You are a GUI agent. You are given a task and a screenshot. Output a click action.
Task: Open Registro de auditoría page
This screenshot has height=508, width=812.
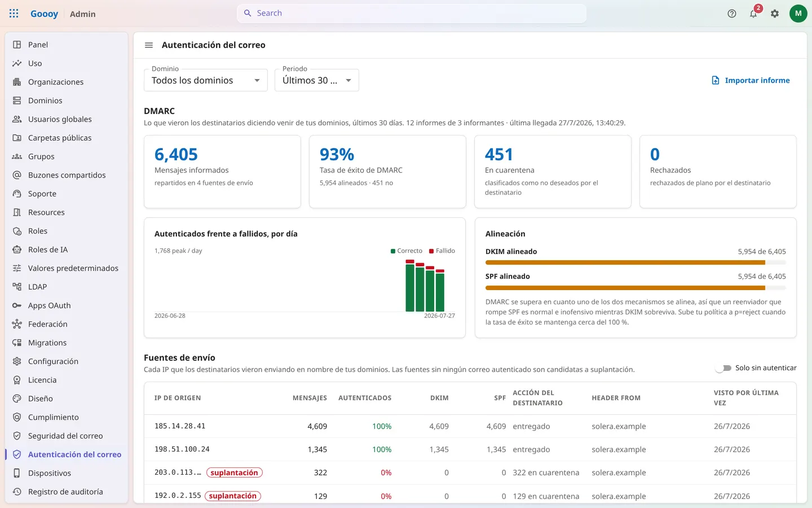[x=67, y=492]
